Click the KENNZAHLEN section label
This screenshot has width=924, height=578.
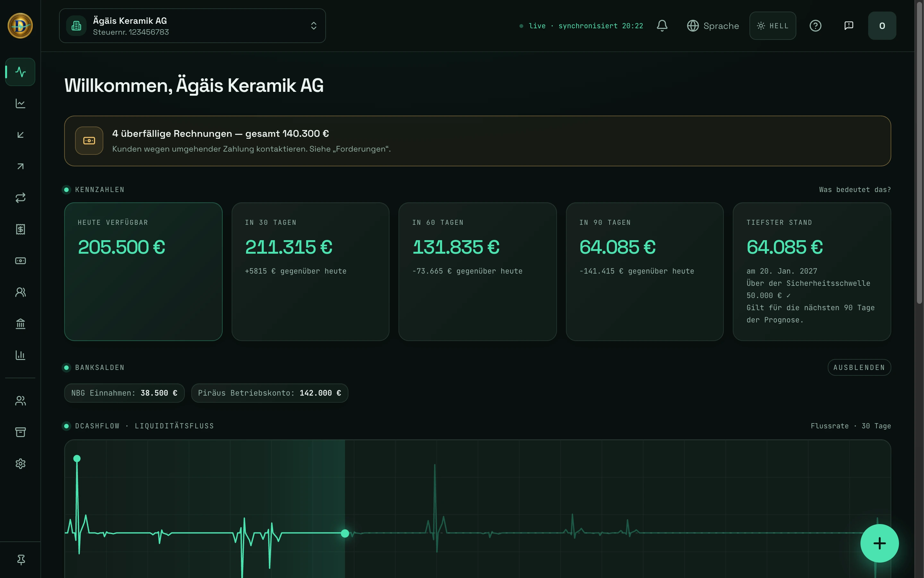coord(100,189)
